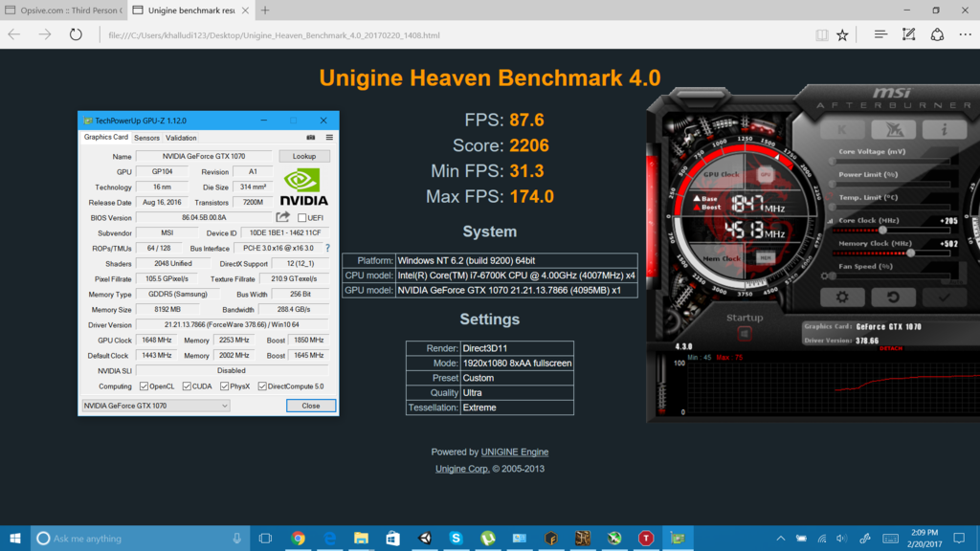
Task: Click the Cortana microphone icon
Action: pyautogui.click(x=237, y=538)
